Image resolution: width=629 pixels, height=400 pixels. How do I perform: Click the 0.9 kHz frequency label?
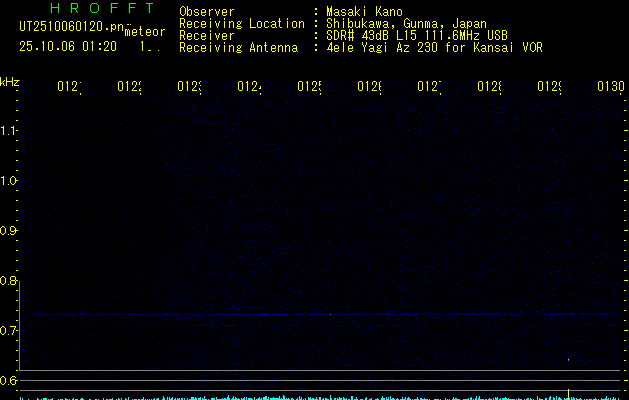click(8, 231)
